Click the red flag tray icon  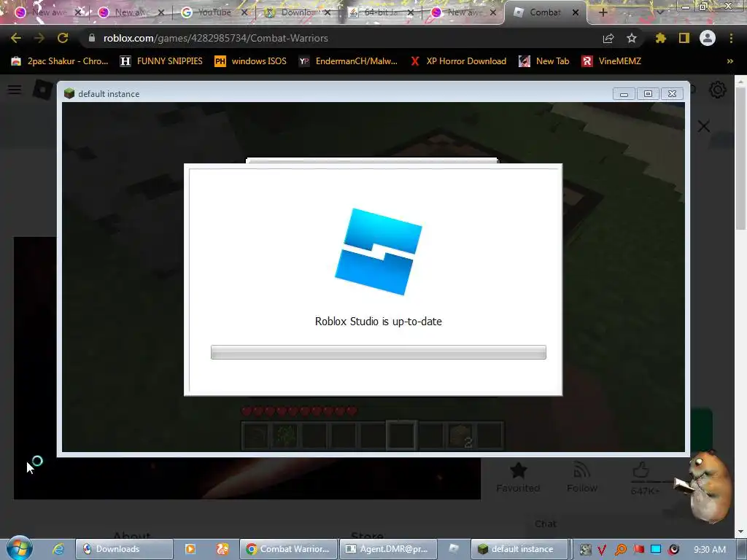pyautogui.click(x=638, y=550)
